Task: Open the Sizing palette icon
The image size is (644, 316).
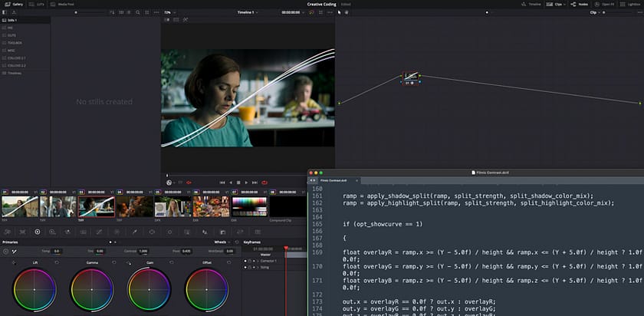Action: [x=240, y=232]
